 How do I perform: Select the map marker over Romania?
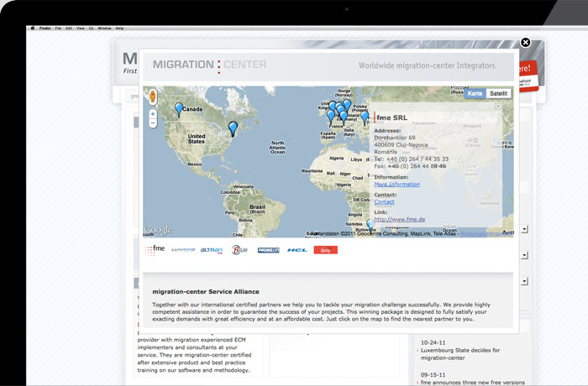(365, 117)
